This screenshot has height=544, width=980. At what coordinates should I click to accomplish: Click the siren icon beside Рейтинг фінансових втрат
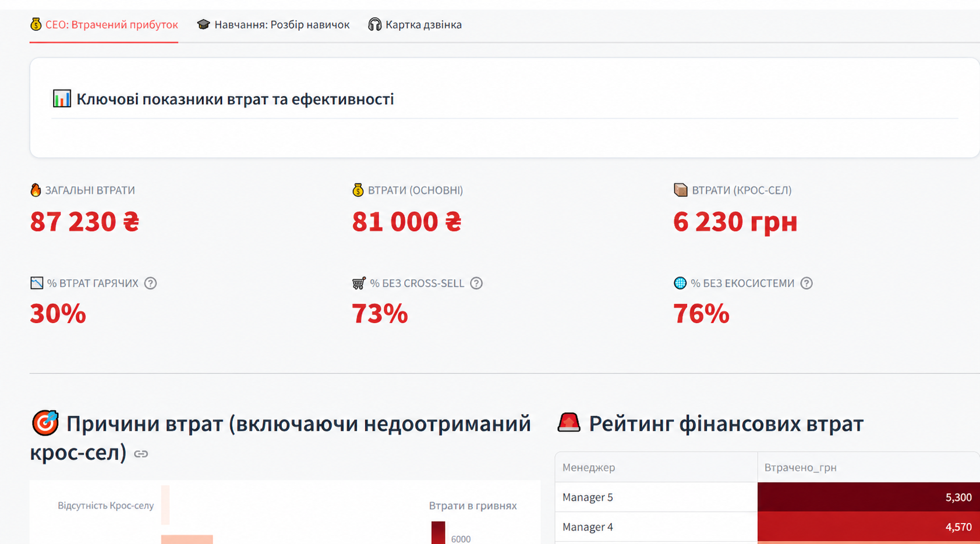tap(569, 424)
